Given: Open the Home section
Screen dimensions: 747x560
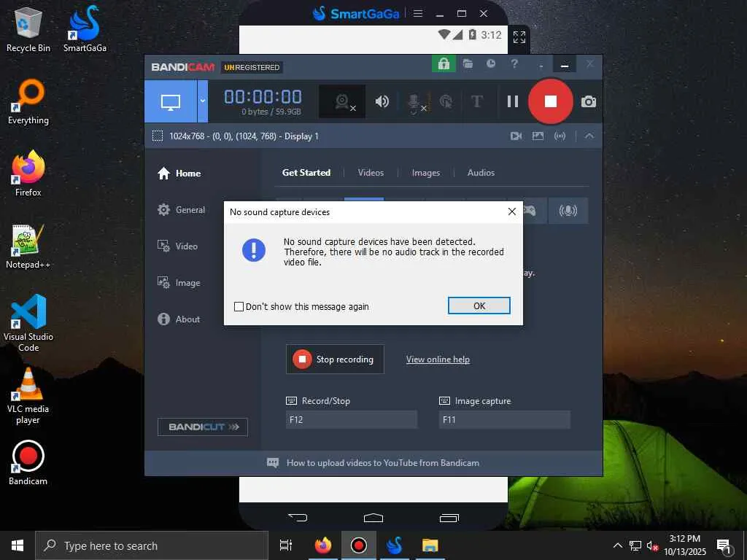Looking at the screenshot, I should [x=179, y=174].
